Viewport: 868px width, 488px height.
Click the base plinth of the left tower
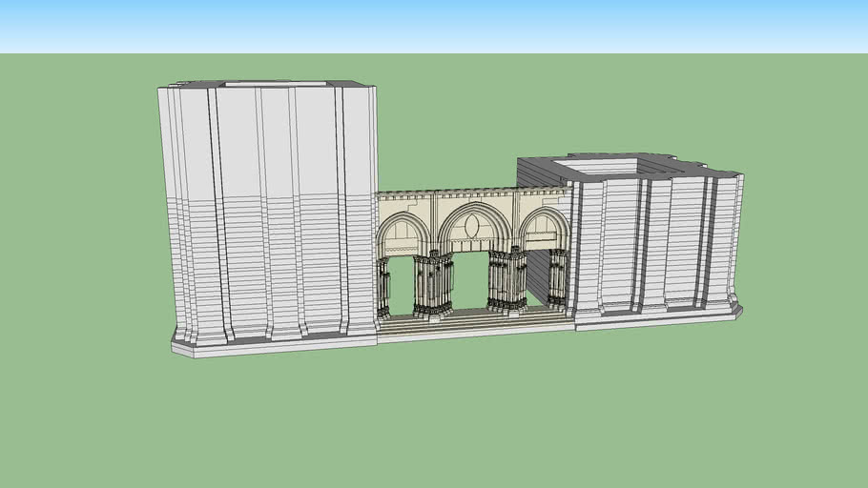coord(267,341)
